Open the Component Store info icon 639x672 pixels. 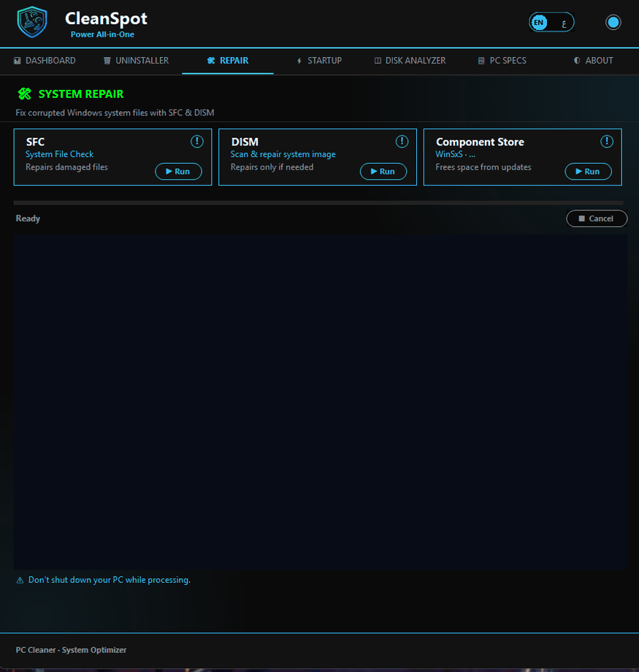606,142
